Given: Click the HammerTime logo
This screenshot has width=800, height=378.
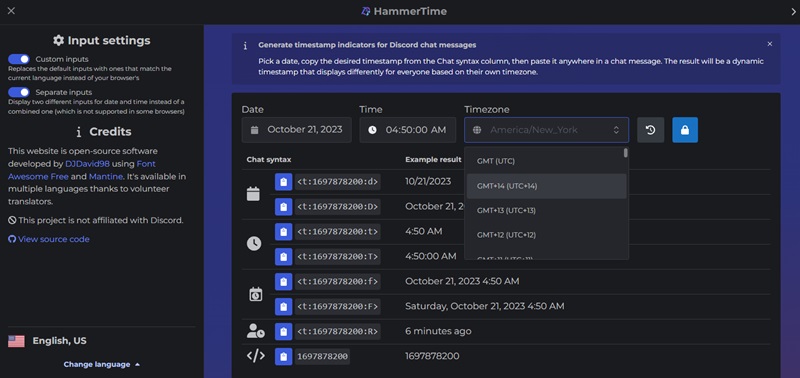Looking at the screenshot, I should (x=365, y=11).
